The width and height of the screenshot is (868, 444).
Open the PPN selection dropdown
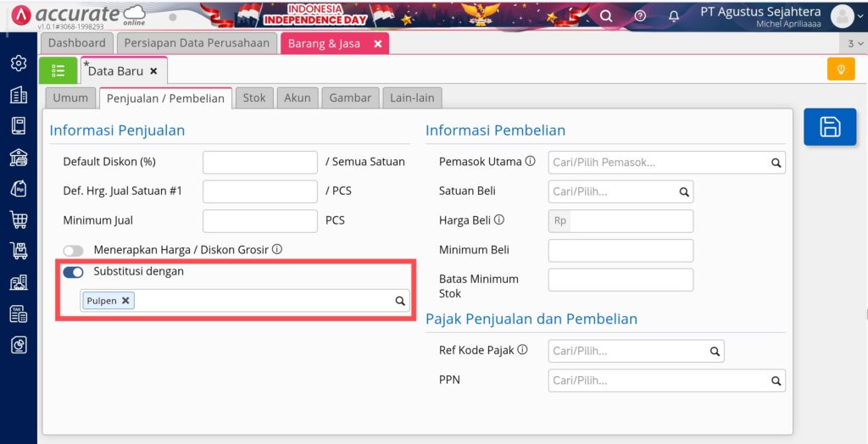click(x=666, y=380)
